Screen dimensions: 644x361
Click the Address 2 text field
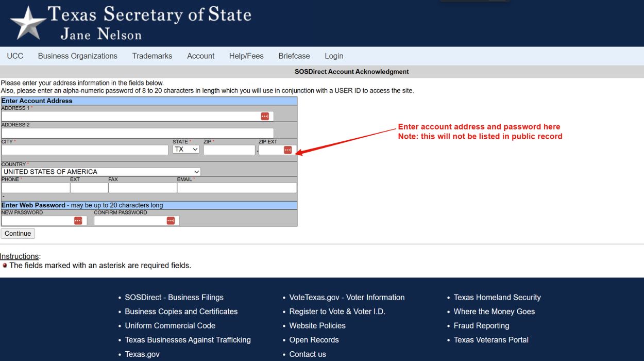point(137,133)
